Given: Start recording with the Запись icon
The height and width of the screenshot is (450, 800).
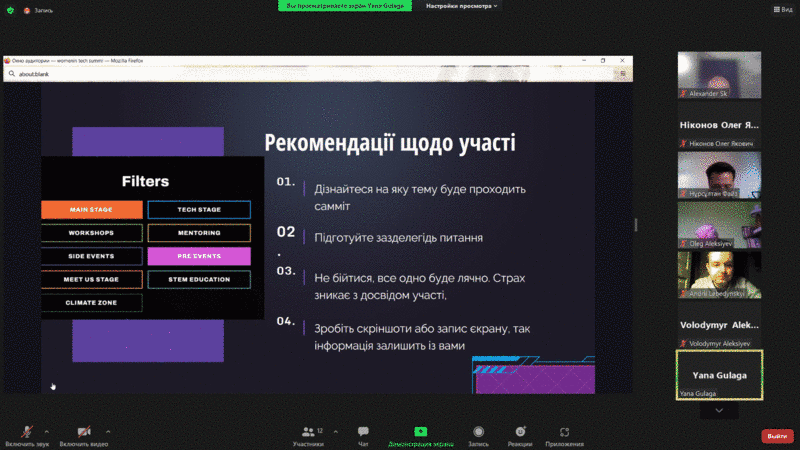Looking at the screenshot, I should [479, 431].
